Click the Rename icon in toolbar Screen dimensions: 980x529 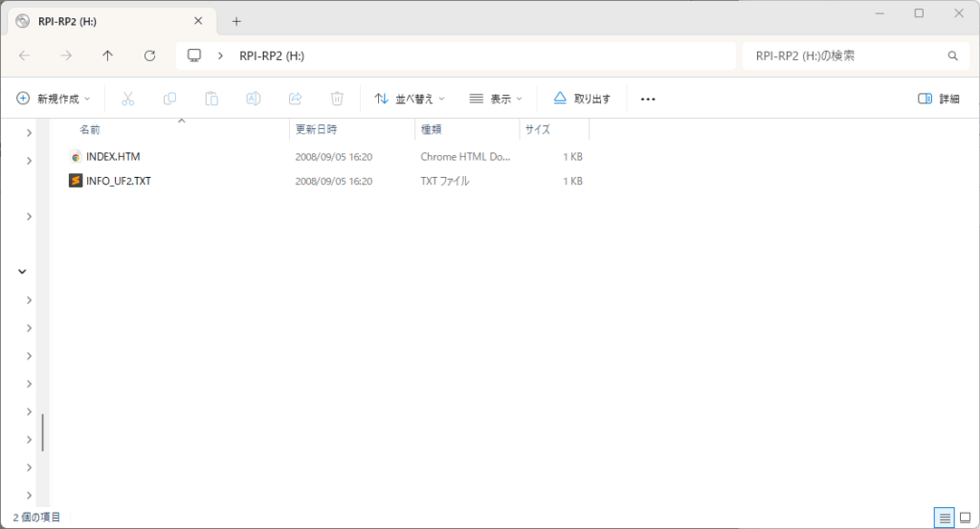254,99
